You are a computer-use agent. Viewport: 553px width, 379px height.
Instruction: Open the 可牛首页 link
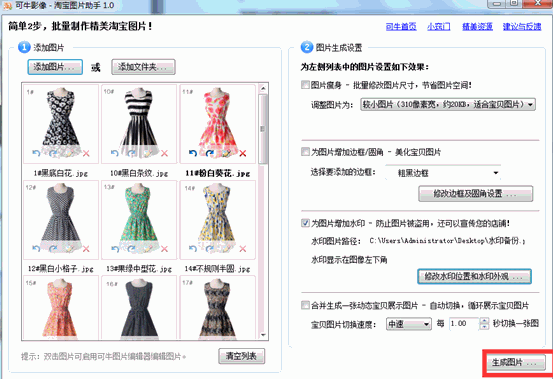(401, 26)
